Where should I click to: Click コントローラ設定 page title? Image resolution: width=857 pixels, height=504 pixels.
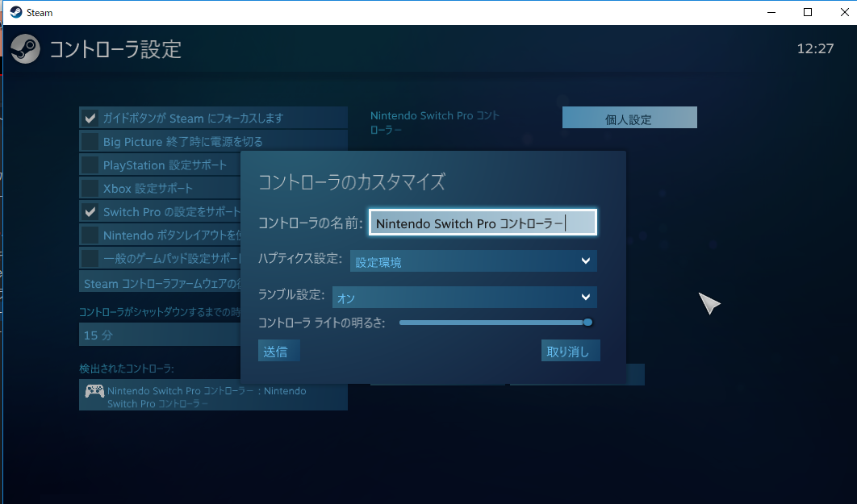115,49
